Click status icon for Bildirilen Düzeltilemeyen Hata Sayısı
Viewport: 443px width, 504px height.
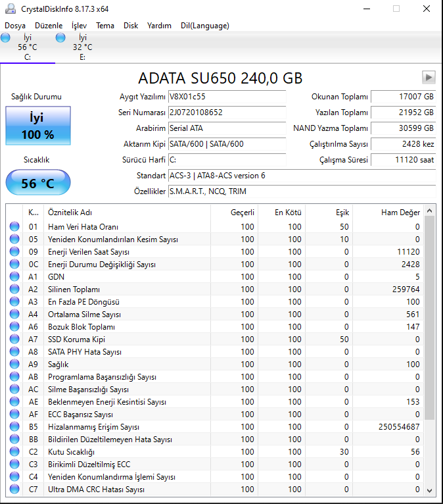[14, 439]
